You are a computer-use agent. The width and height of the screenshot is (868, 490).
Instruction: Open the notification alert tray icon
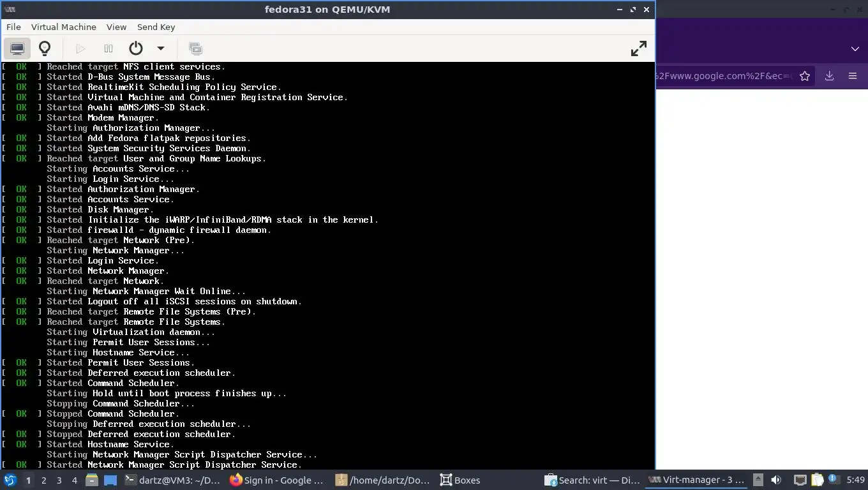pyautogui.click(x=833, y=480)
